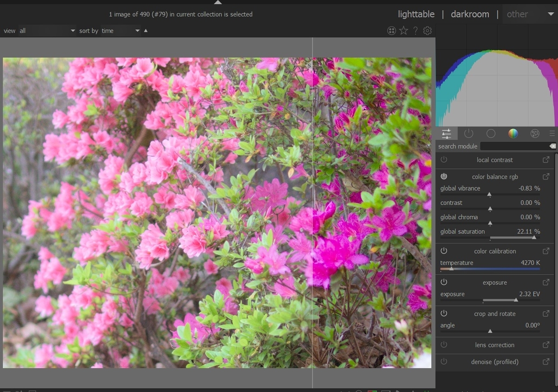Click the exposure value 2.32 EV
Viewport: 558px width, 392px height.
530,294
